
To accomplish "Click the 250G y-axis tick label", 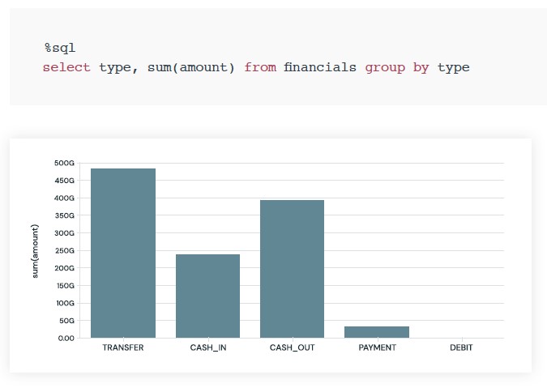I will click(65, 251).
